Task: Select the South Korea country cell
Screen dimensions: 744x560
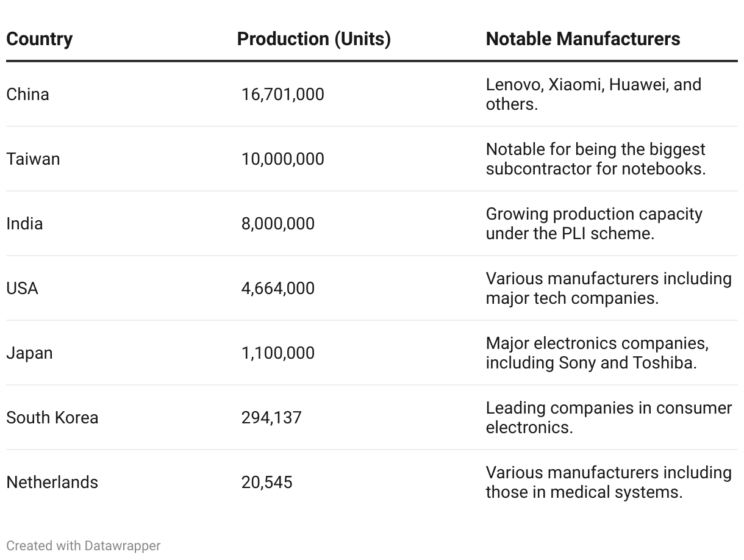Action: 52,417
